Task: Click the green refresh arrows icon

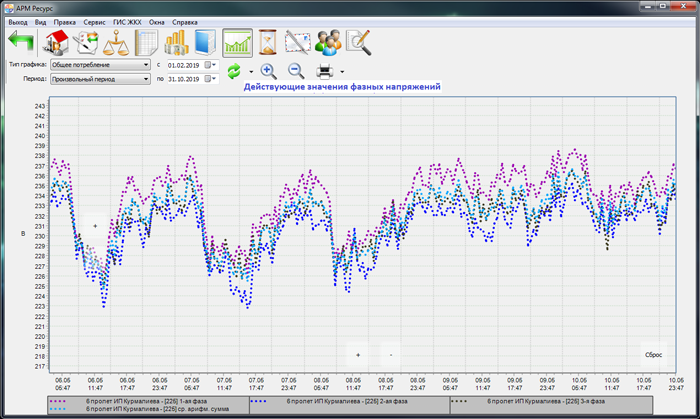Action: coord(234,71)
